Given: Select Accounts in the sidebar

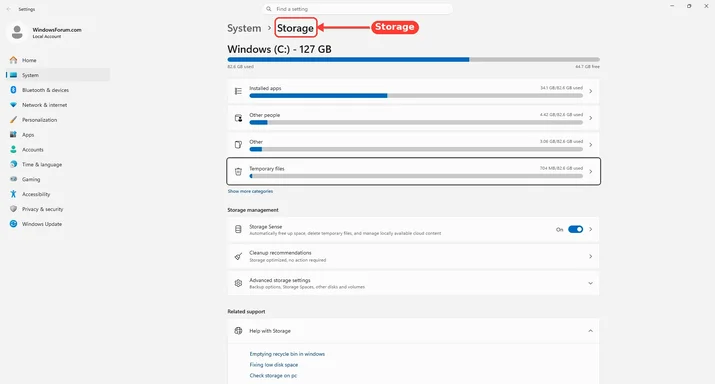Looking at the screenshot, I should tap(58, 150).
